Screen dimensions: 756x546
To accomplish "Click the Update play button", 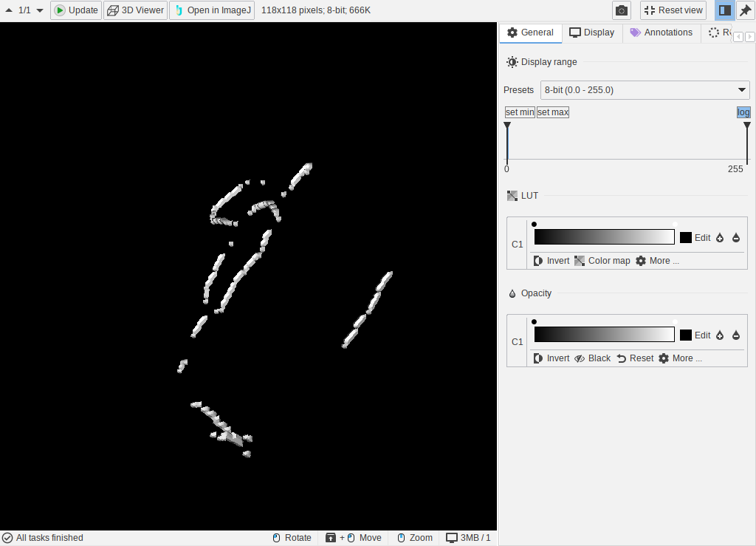I will (x=76, y=10).
